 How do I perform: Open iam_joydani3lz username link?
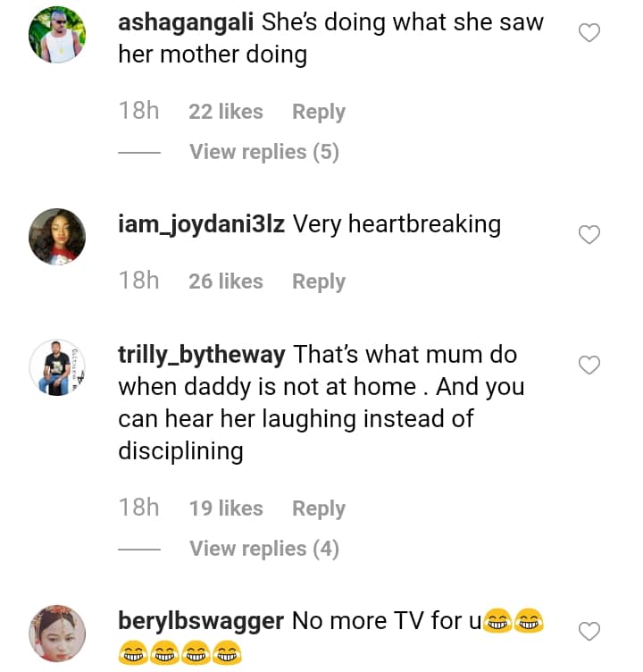click(201, 223)
